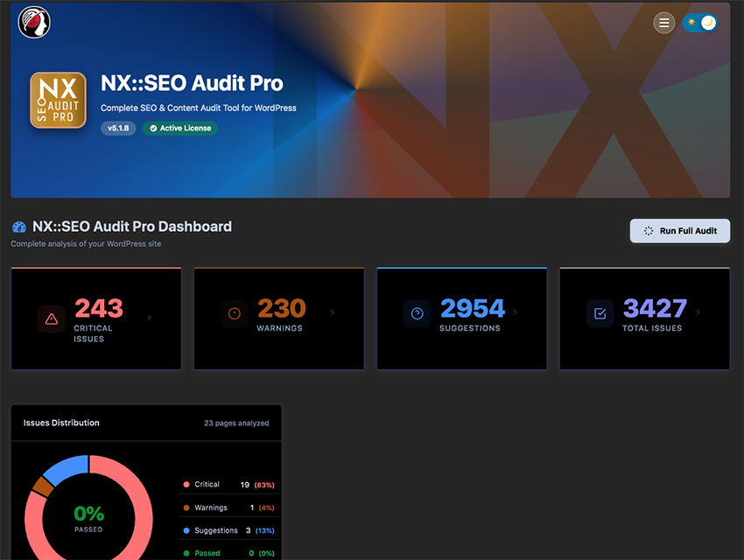Click the NX::SEO Audit Pro banner title
744x560 pixels.
click(x=192, y=83)
